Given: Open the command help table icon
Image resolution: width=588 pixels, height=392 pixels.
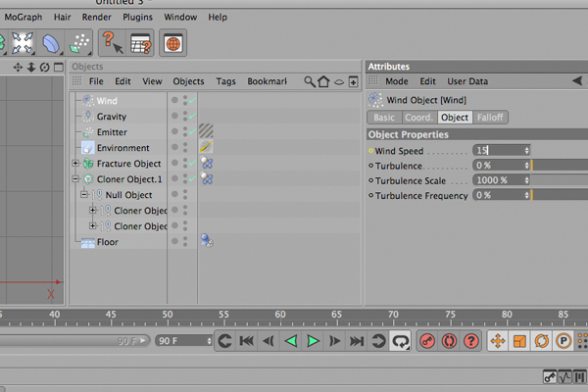Looking at the screenshot, I should point(140,43).
